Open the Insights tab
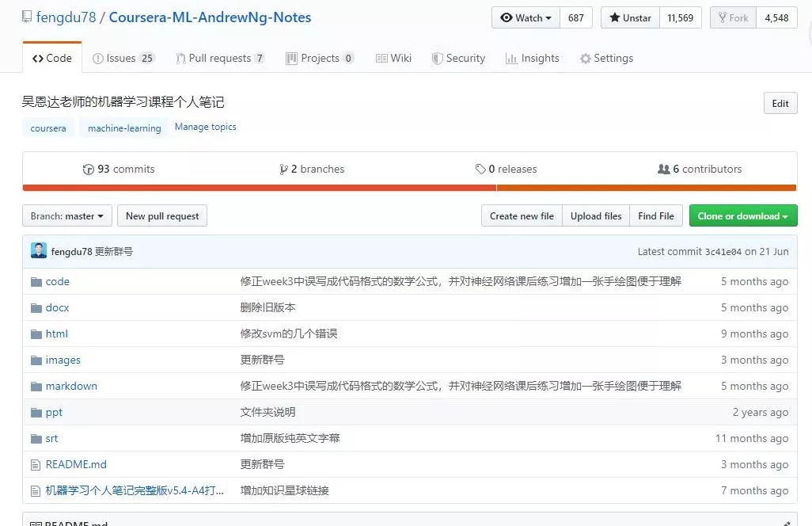This screenshot has height=526, width=812. [533, 58]
